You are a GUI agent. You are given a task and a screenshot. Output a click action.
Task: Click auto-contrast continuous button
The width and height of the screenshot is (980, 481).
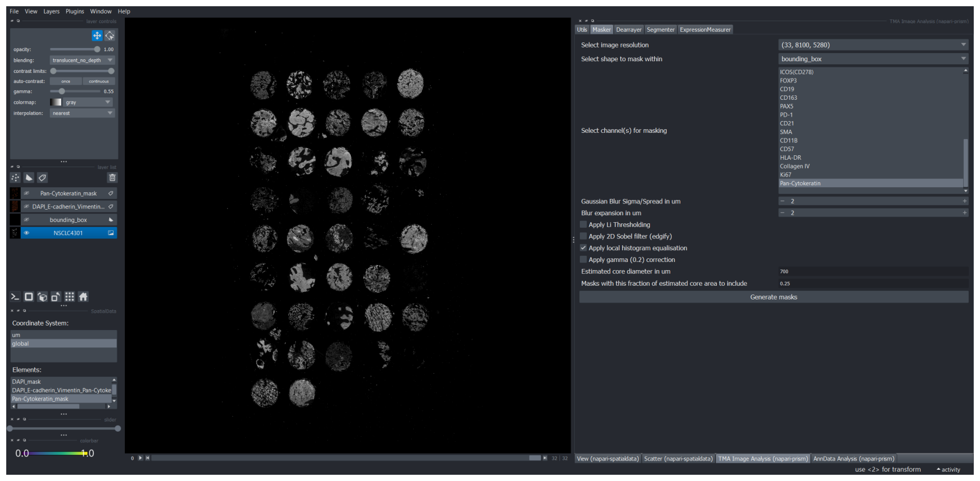click(99, 81)
